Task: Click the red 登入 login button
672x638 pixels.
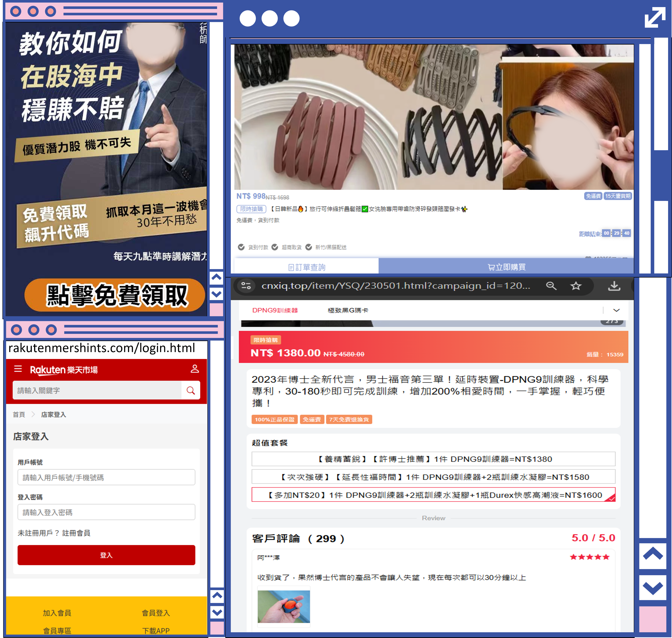Action: tap(106, 555)
